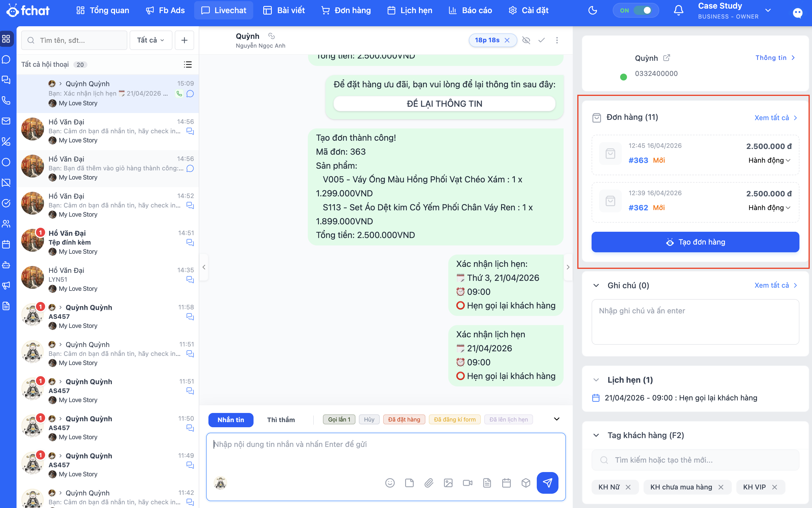Screen dimensions: 812x508
Task: Open the notifications bell
Action: (678, 10)
